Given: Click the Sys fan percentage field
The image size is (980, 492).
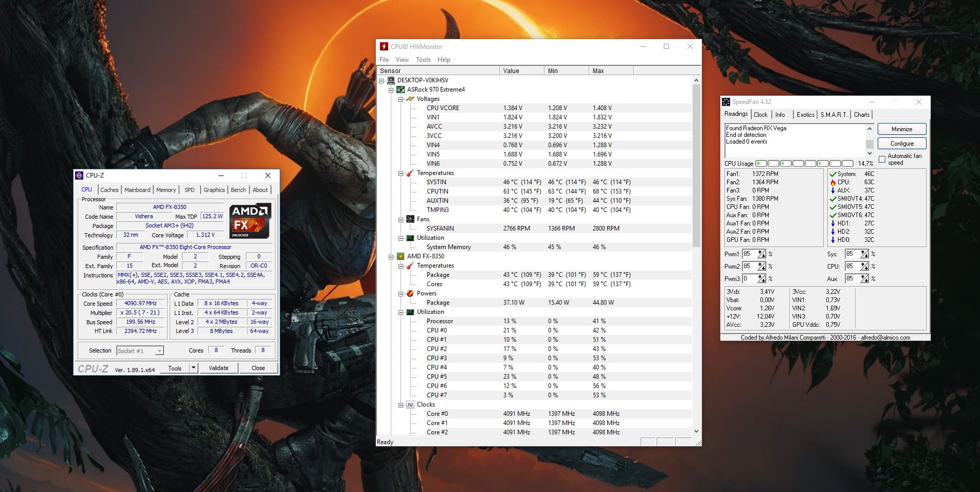Looking at the screenshot, I should [x=852, y=254].
